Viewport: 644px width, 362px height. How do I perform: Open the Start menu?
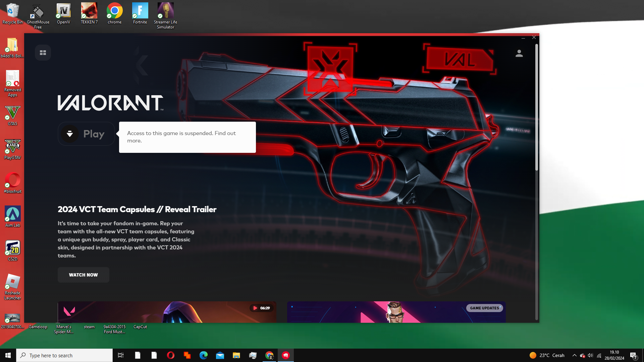click(7, 355)
